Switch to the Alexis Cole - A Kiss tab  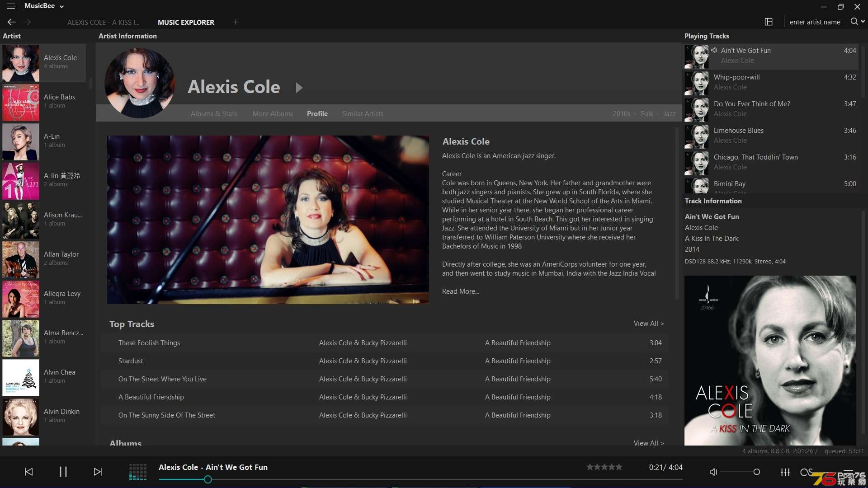click(x=103, y=22)
